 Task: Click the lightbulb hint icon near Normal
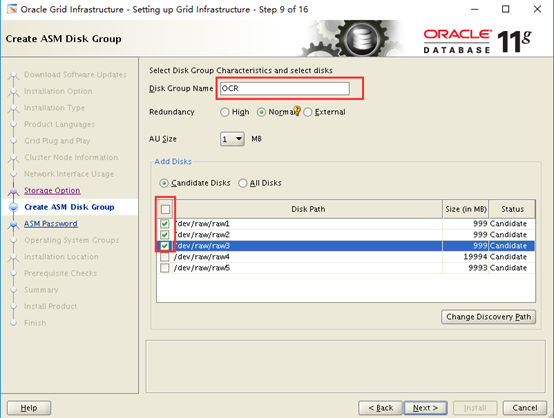[x=297, y=111]
